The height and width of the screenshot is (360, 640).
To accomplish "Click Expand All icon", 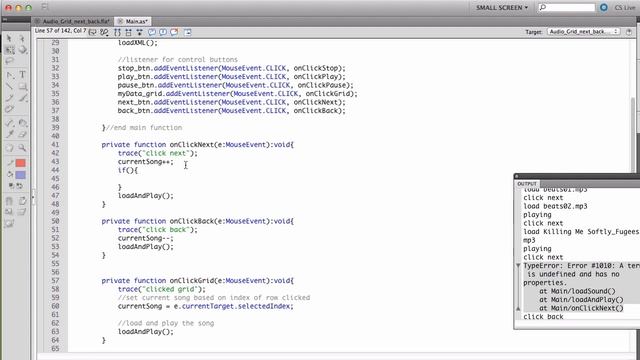I will [x=140, y=32].
